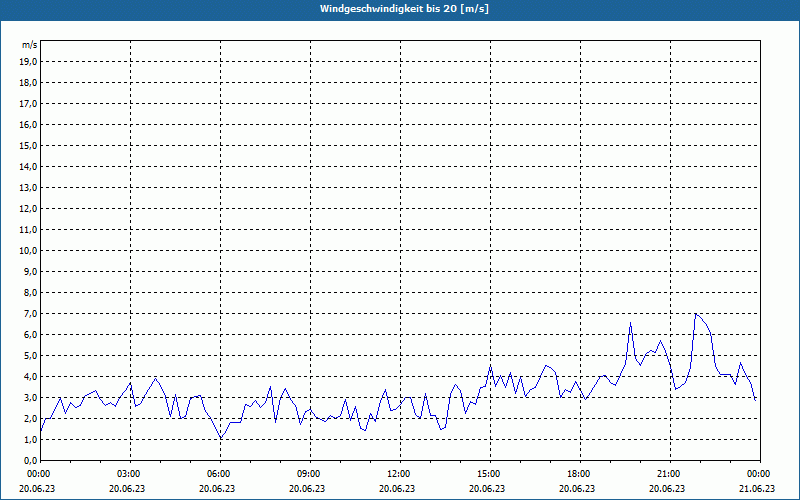Select the 16,0 y-axis label

coord(29,124)
